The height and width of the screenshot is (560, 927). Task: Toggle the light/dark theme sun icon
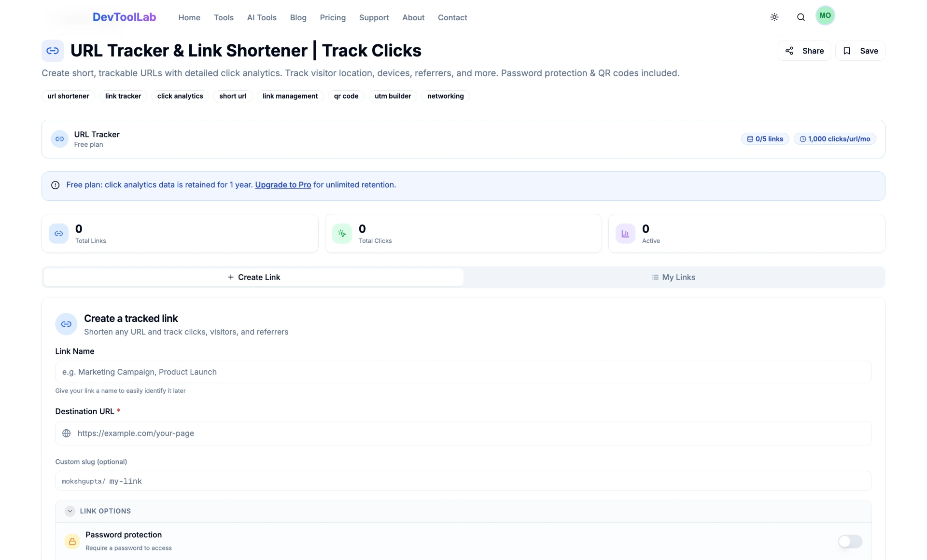pos(774,17)
